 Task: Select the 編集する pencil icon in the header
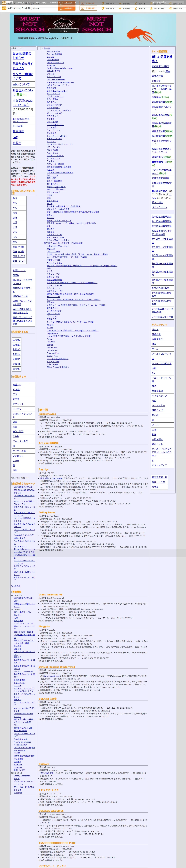pos(136,8)
